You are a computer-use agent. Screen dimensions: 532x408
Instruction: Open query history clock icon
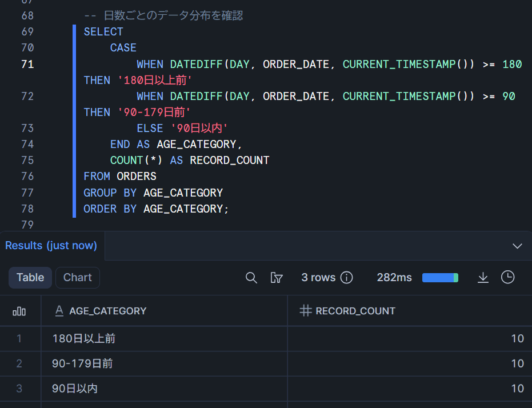[x=507, y=278]
